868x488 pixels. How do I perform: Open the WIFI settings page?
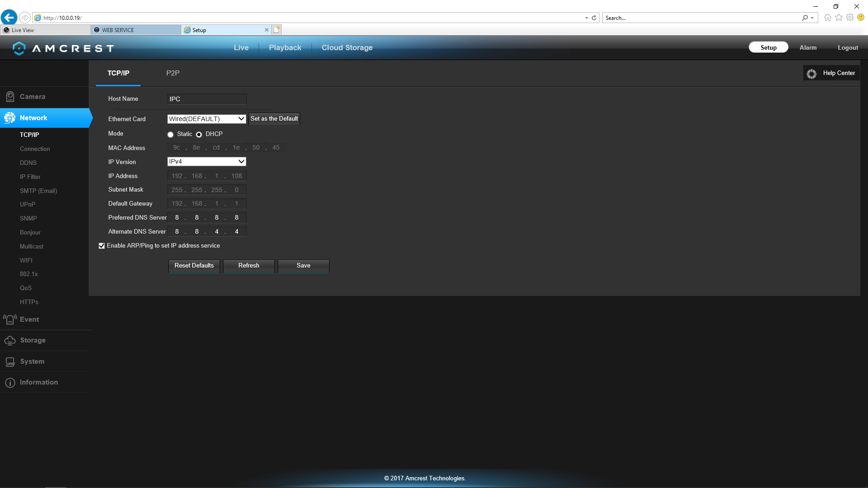pos(26,260)
